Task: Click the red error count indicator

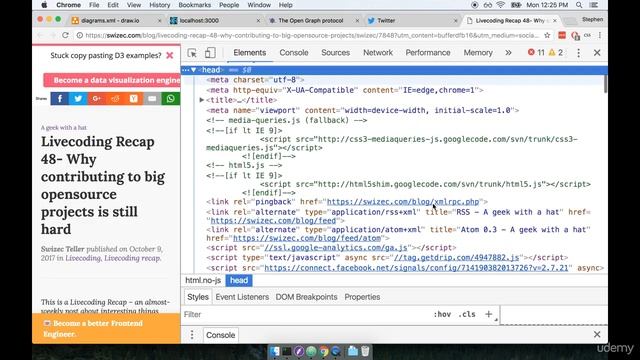Action: (536, 52)
